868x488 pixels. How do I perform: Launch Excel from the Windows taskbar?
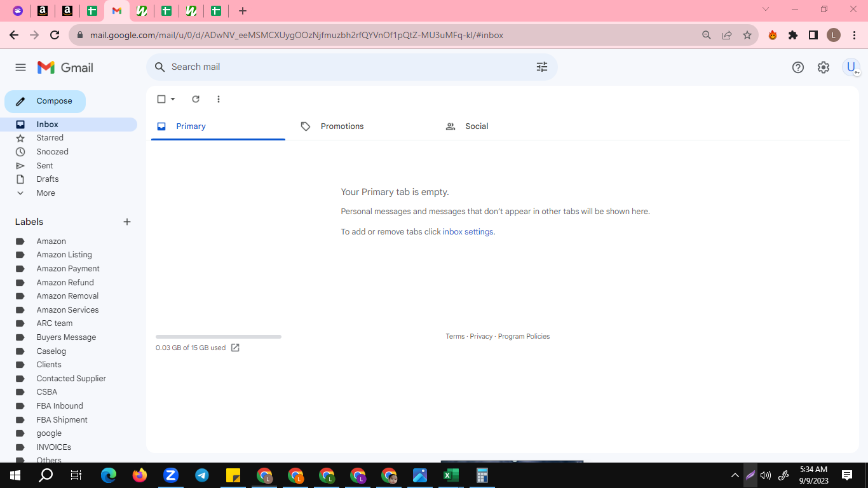point(451,475)
